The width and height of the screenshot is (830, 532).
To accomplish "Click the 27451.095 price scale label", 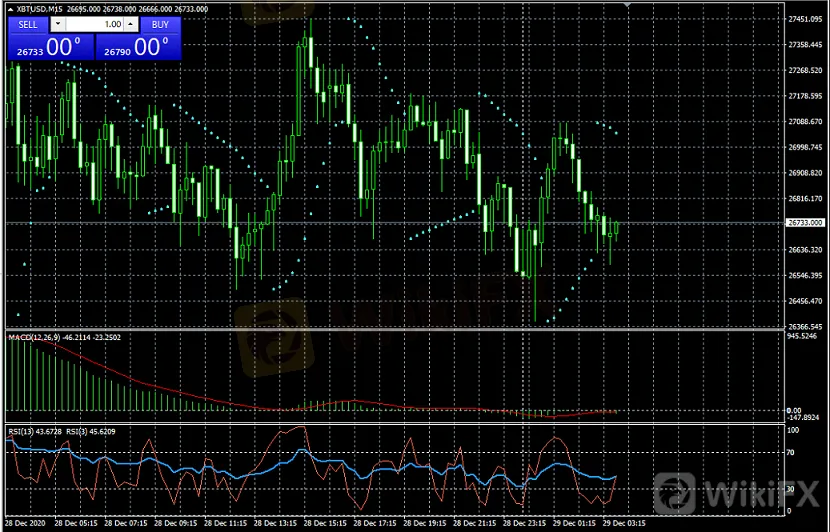I will tap(806, 19).
